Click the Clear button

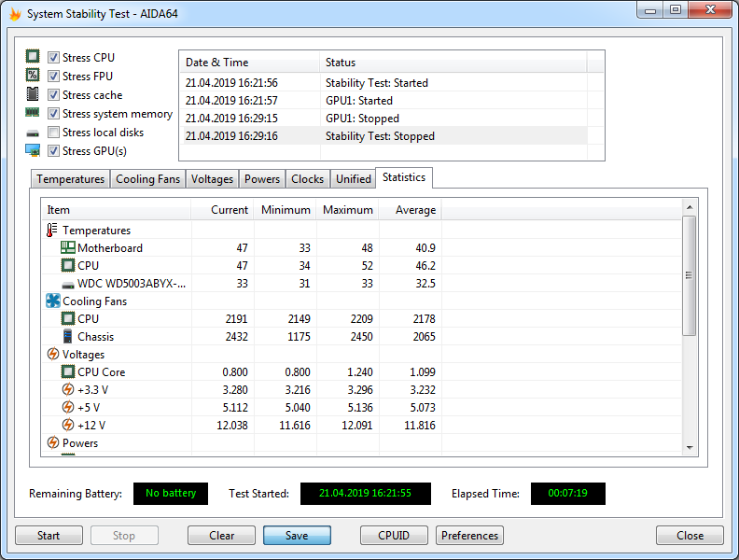click(221, 536)
